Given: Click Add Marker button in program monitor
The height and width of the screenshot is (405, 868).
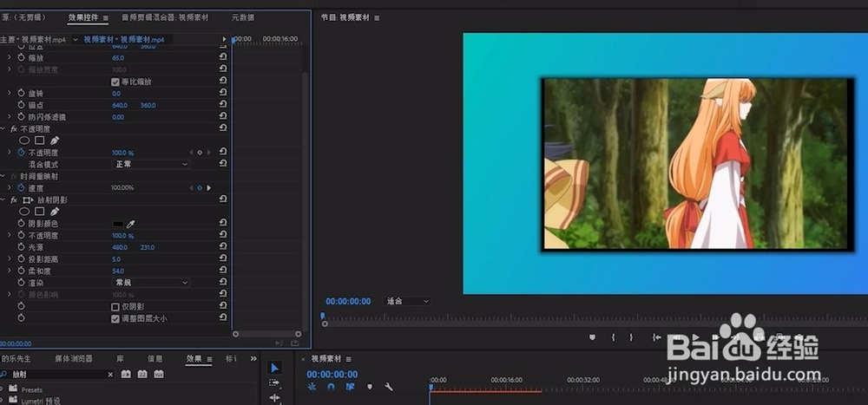Looking at the screenshot, I should tap(592, 337).
